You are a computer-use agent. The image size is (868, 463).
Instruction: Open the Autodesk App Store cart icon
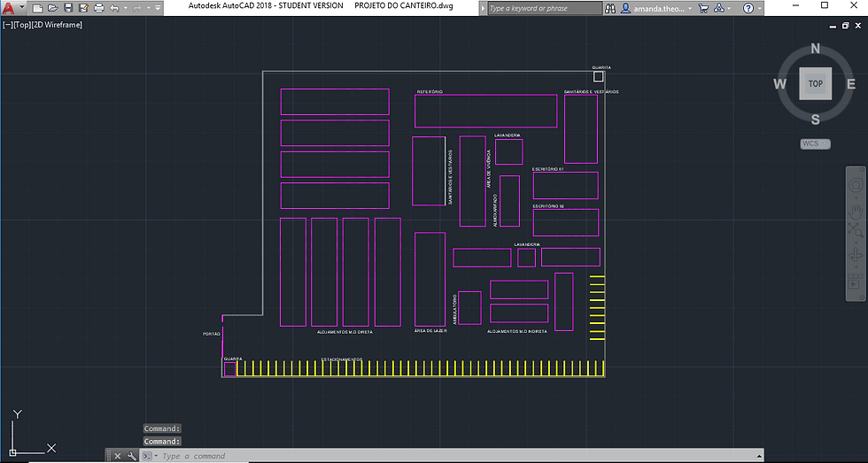tap(703, 8)
